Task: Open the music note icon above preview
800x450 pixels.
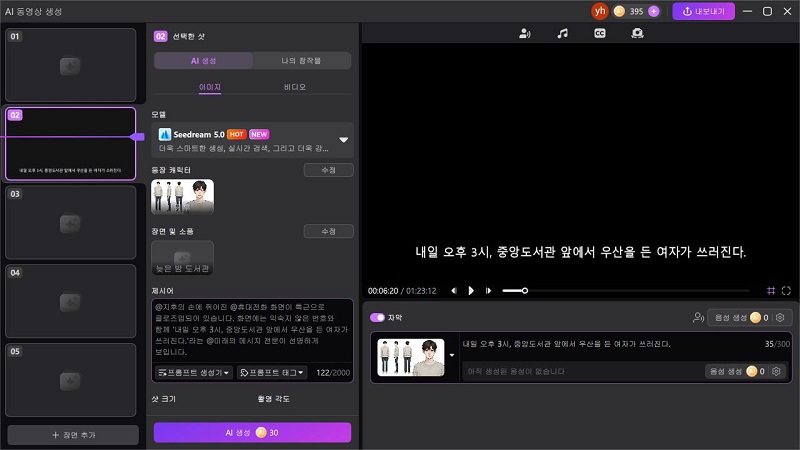Action: (562, 34)
